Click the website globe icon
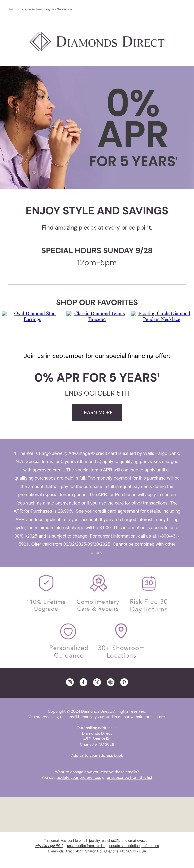Image resolution: width=194 pixels, height=868 pixels. 111,682
